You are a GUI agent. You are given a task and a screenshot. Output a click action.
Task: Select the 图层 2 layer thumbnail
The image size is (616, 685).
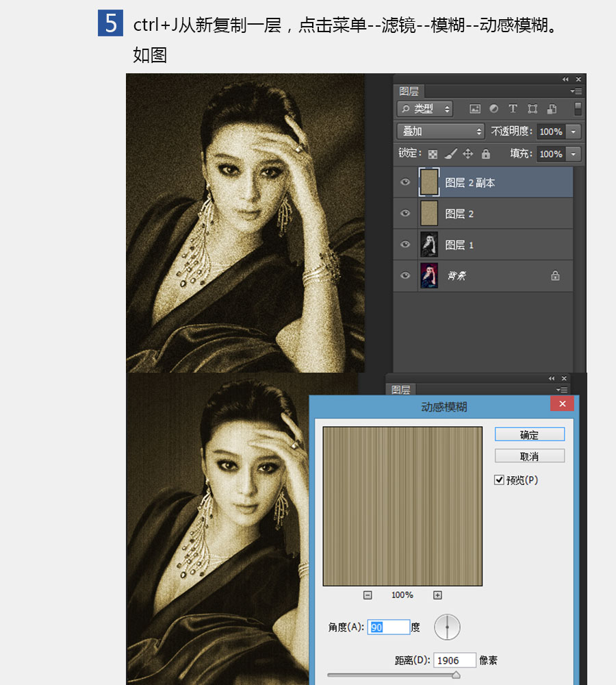428,213
